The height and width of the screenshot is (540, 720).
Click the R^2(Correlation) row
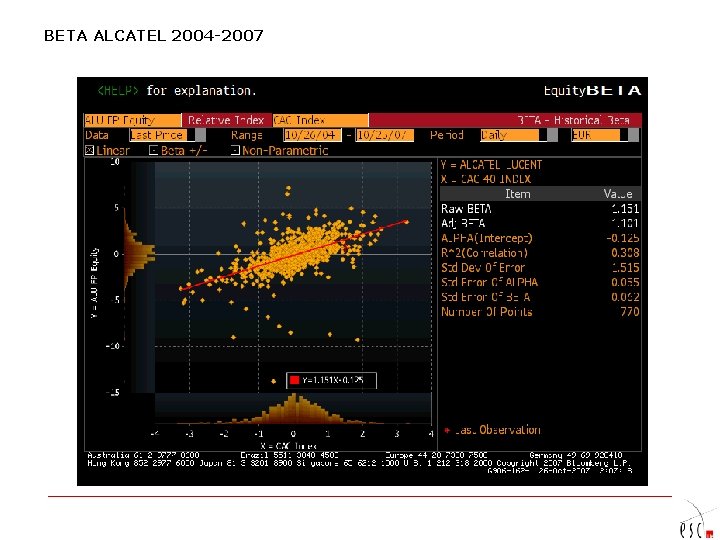(x=540, y=253)
